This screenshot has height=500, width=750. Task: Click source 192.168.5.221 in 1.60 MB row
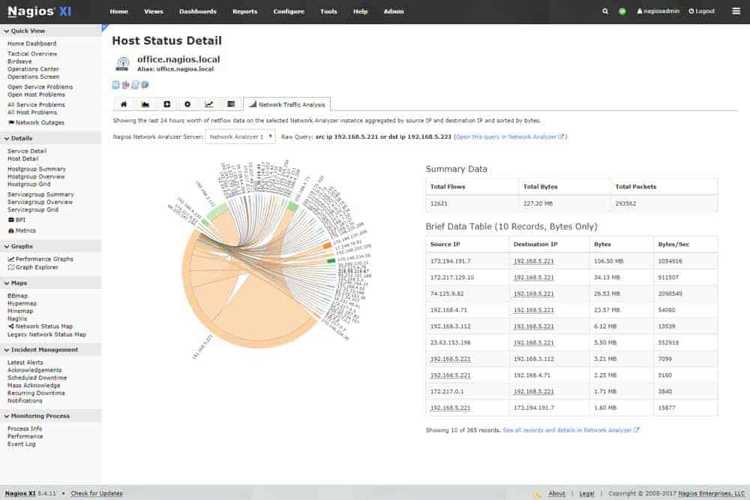(450, 408)
